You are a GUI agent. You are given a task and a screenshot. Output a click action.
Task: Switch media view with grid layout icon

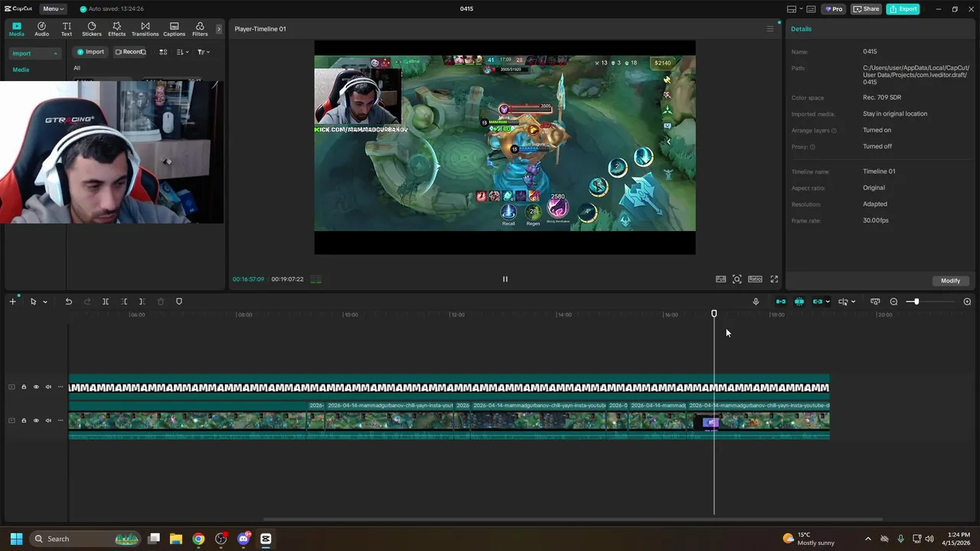point(163,52)
